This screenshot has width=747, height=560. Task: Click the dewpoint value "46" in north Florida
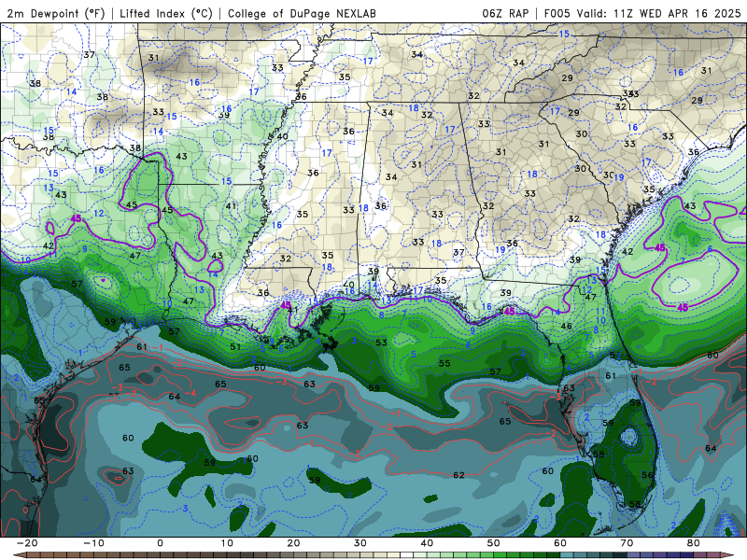(567, 326)
